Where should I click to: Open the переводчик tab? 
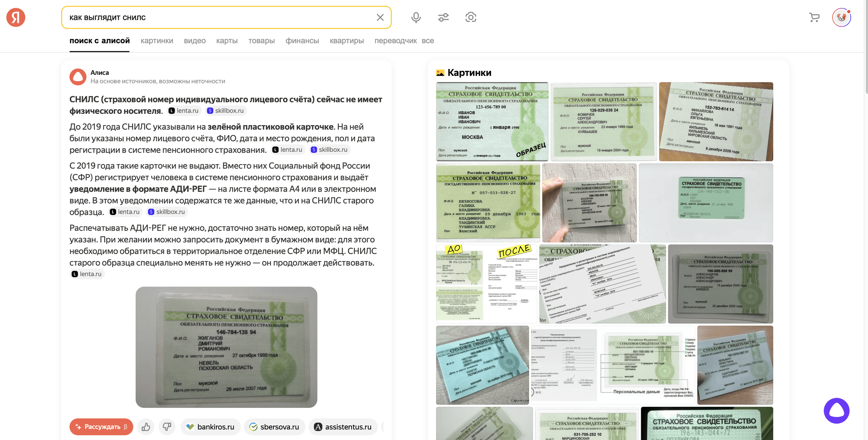click(x=395, y=41)
